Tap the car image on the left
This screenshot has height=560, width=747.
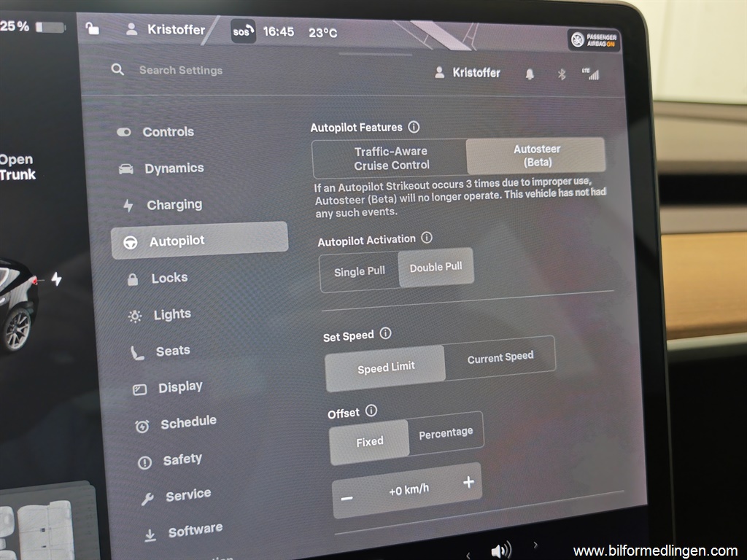point(18,305)
